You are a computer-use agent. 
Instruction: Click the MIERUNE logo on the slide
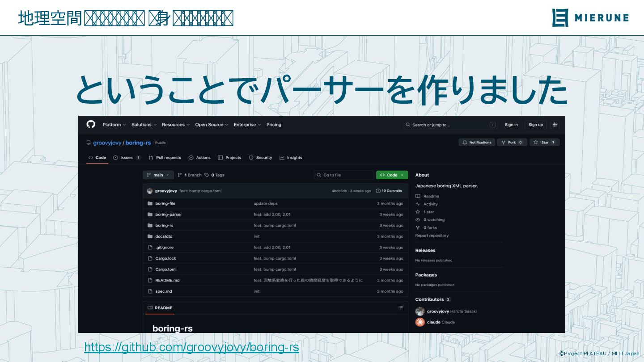[590, 18]
